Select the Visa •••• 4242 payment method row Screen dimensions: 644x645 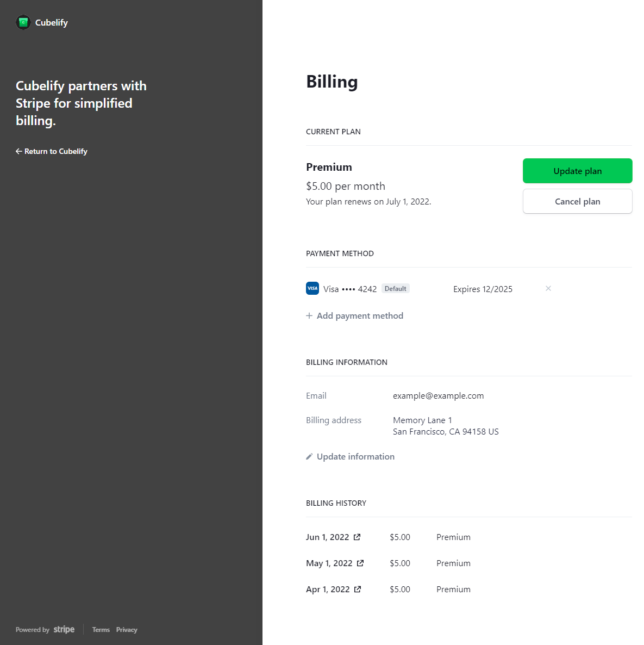[350, 289]
